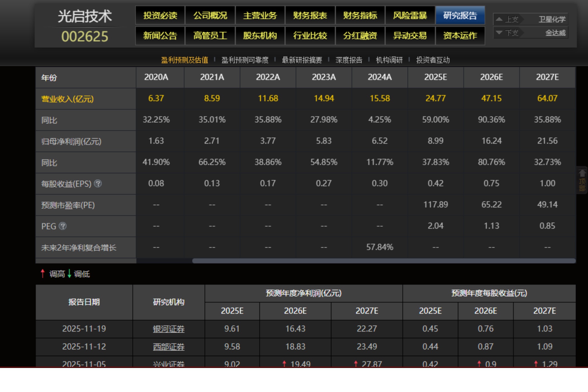
Task: Open the 股东机构 tab
Action: [260, 36]
